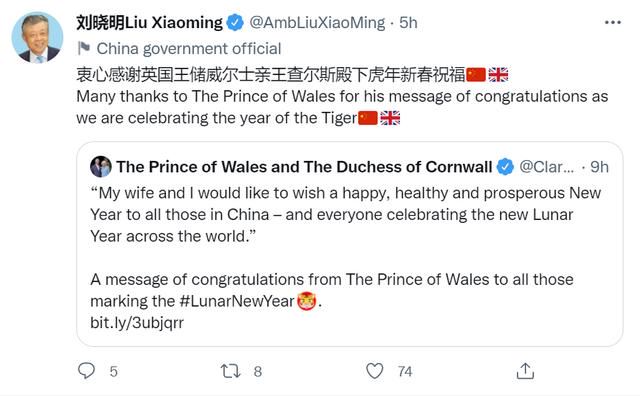This screenshot has width=640, height=396.
Task: Click the 5h timestamp of the tweet
Action: point(408,22)
